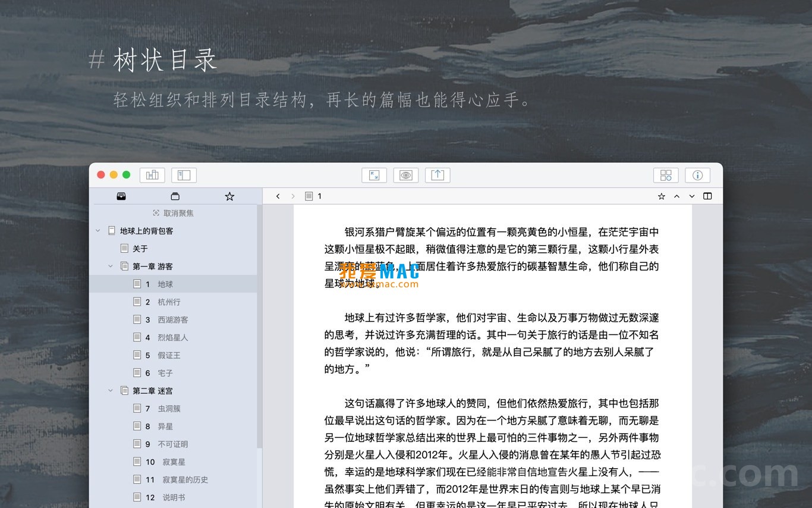Viewport: 812px width, 508px height.
Task: Open preview using the eye icon
Action: (406, 174)
